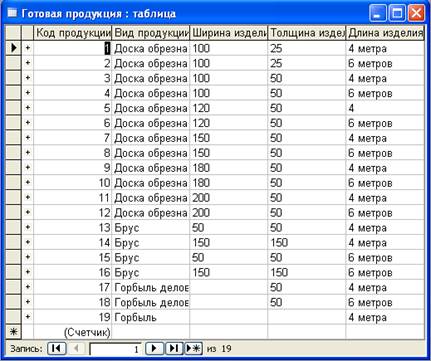The width and height of the screenshot is (431, 361).
Task: Expand subdatasheet for record 19 Горбыль
Action: coord(28,317)
